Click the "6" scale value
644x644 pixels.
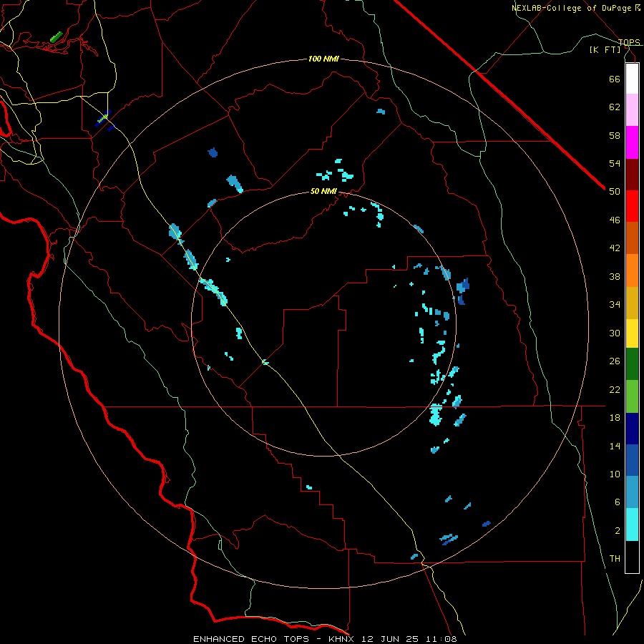[618, 502]
